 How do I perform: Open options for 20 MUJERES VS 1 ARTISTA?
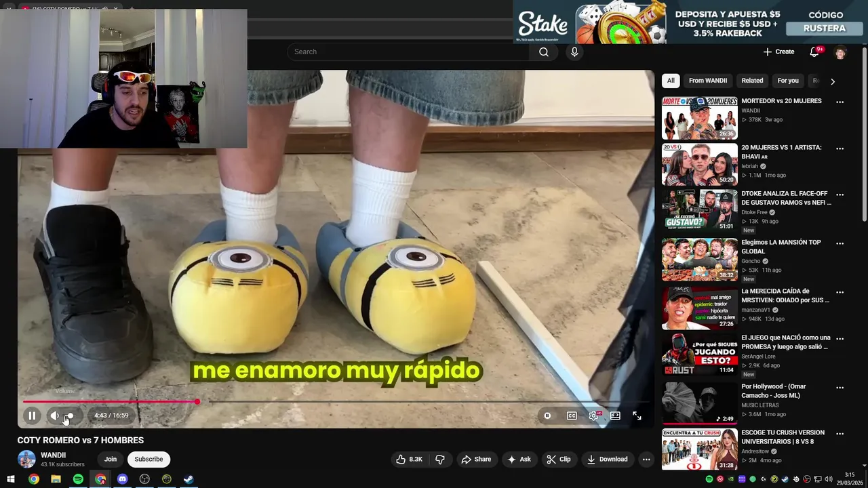840,148
